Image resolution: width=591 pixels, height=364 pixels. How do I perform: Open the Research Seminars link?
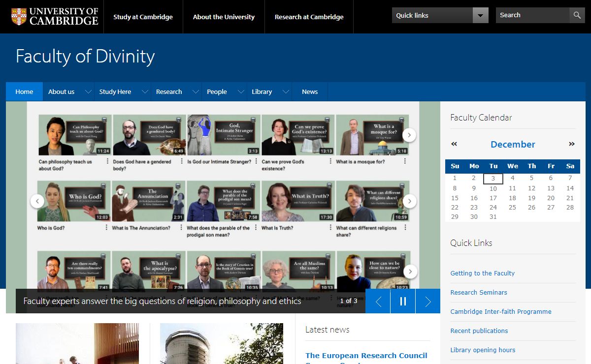pos(479,292)
